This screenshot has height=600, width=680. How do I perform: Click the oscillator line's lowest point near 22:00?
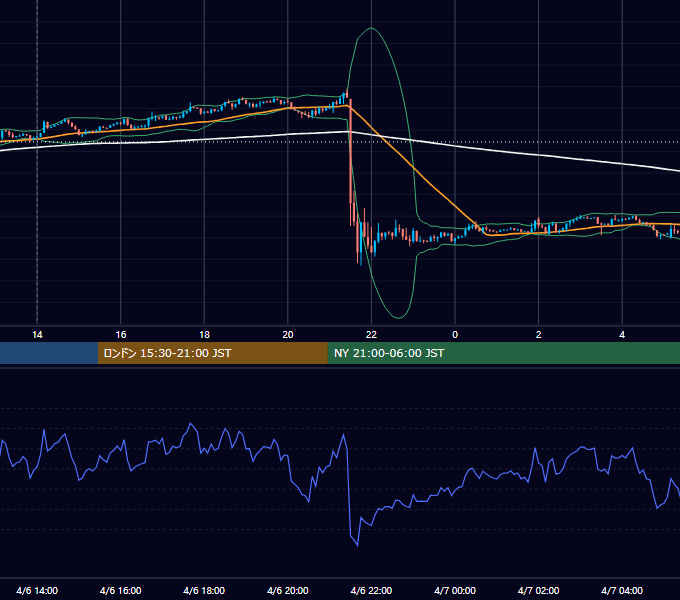[357, 545]
